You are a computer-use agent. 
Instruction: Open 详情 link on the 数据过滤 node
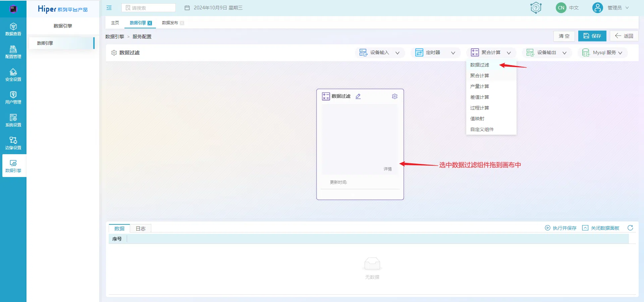(388, 169)
